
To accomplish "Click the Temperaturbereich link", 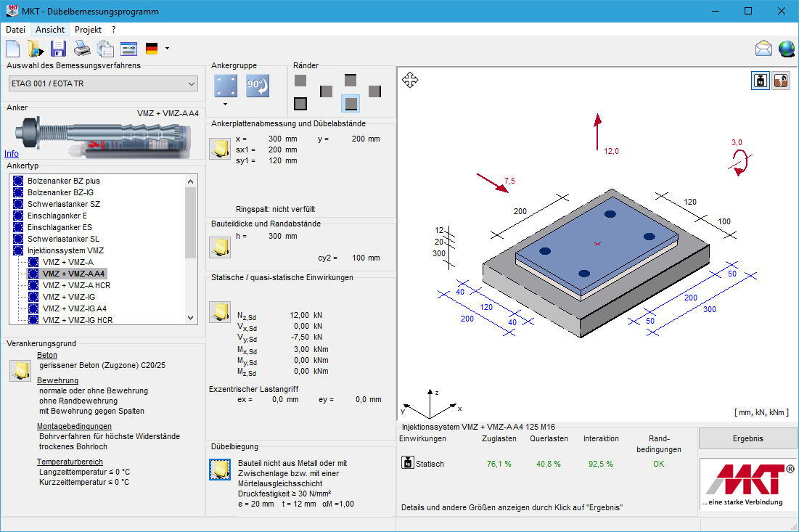I will pos(70,462).
